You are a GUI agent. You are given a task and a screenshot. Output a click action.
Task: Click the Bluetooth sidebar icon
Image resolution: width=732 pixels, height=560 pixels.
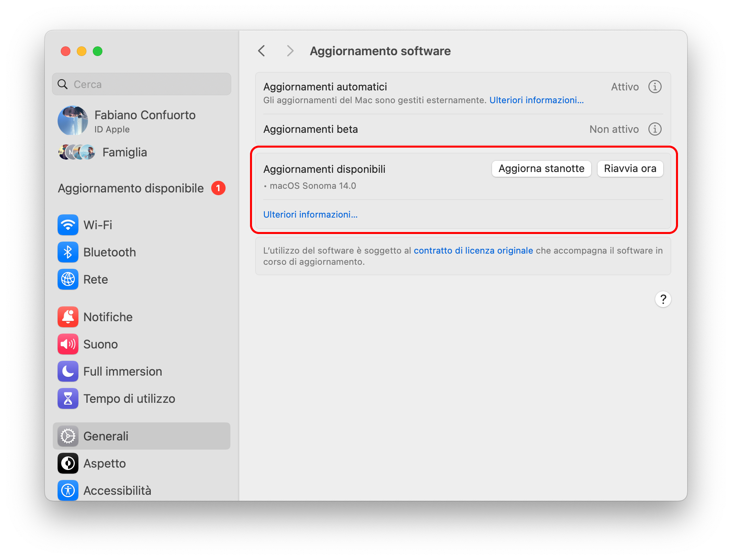[x=68, y=252]
